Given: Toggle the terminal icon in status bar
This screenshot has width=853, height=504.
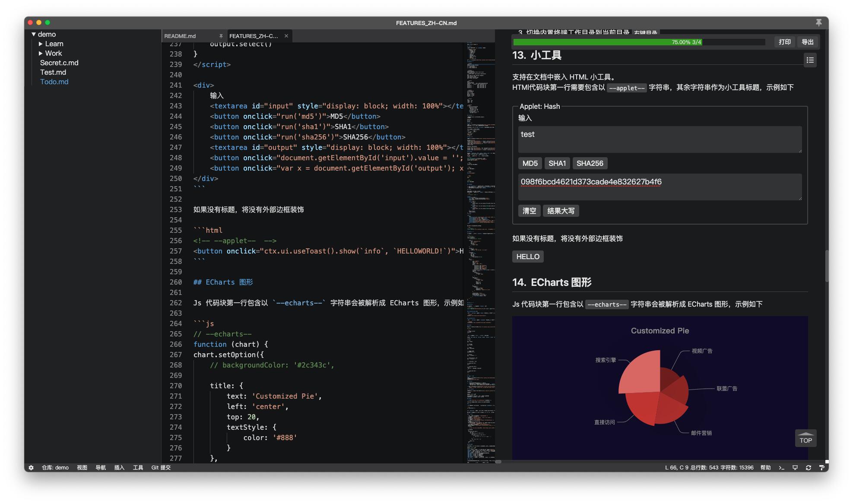Looking at the screenshot, I should coord(781,468).
